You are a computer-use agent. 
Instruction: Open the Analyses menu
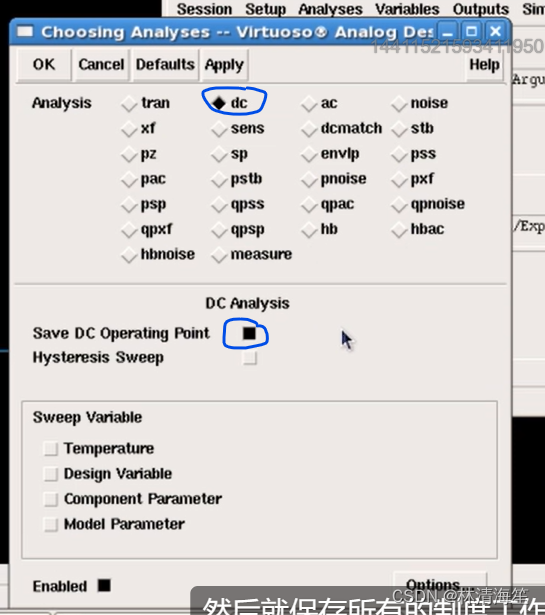pyautogui.click(x=330, y=9)
